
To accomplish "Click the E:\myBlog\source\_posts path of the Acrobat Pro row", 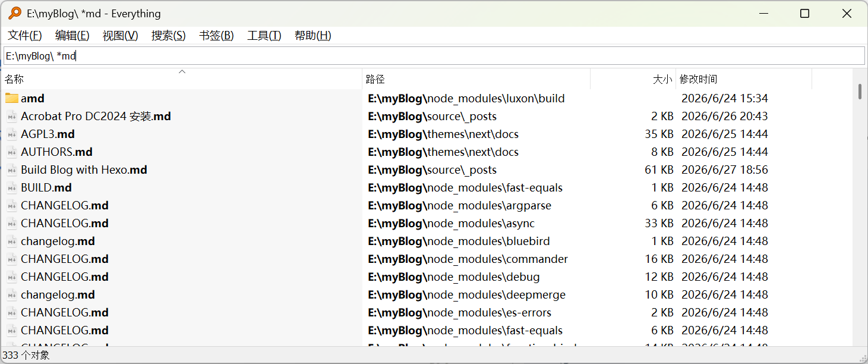I will (433, 116).
